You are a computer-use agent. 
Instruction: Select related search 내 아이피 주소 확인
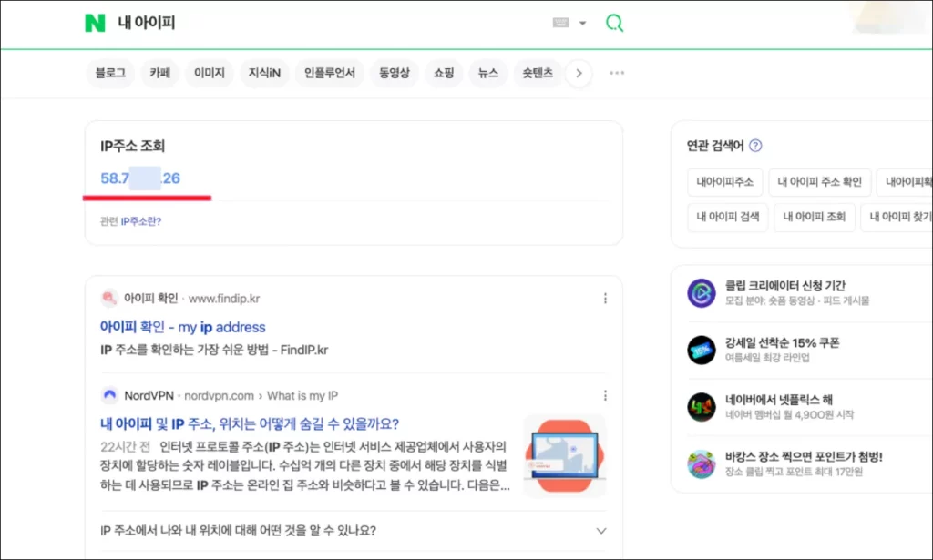[819, 182]
